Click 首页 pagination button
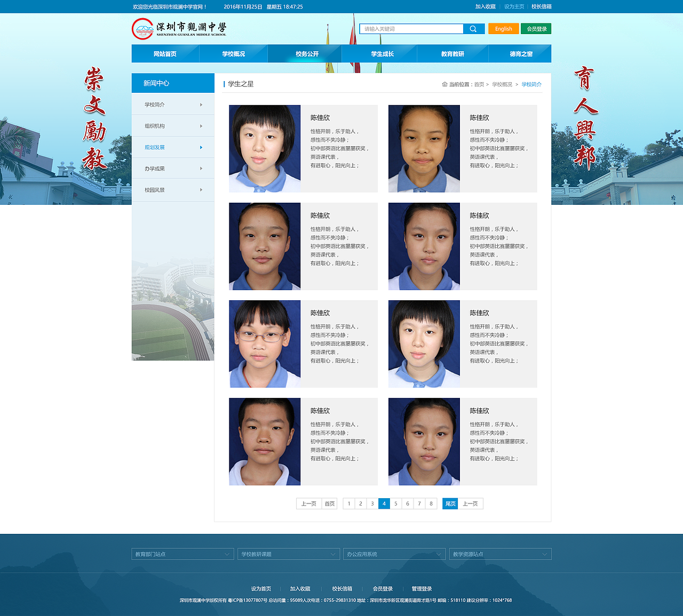The height and width of the screenshot is (616, 683). pos(330,503)
